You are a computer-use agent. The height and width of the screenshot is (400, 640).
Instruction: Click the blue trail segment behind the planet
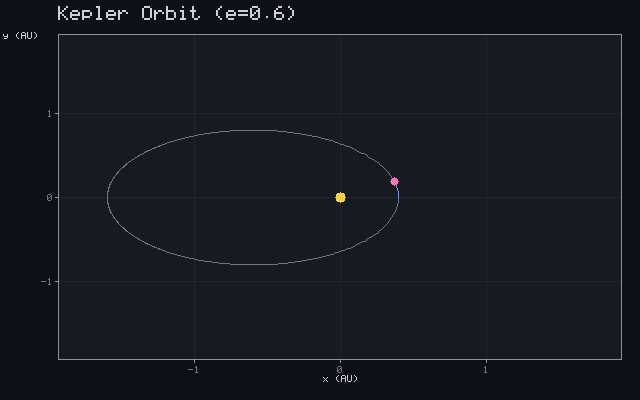pyautogui.click(x=398, y=191)
